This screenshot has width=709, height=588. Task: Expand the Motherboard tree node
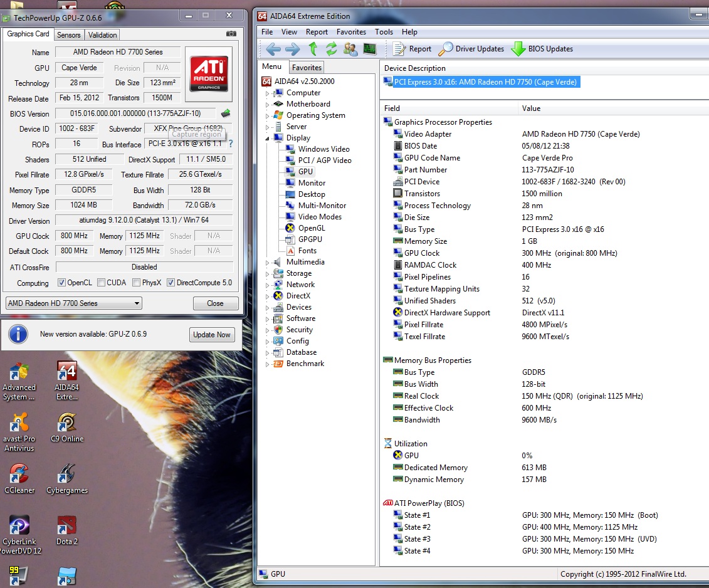pos(267,105)
